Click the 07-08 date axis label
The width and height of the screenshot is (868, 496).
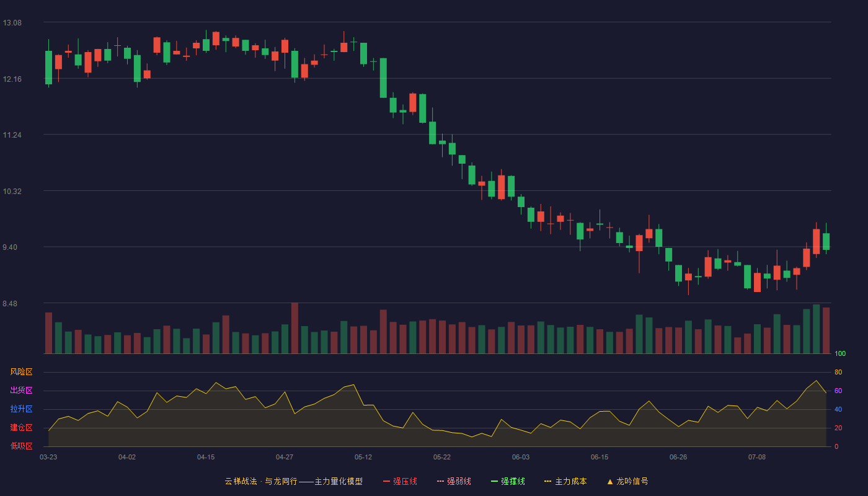pos(757,457)
